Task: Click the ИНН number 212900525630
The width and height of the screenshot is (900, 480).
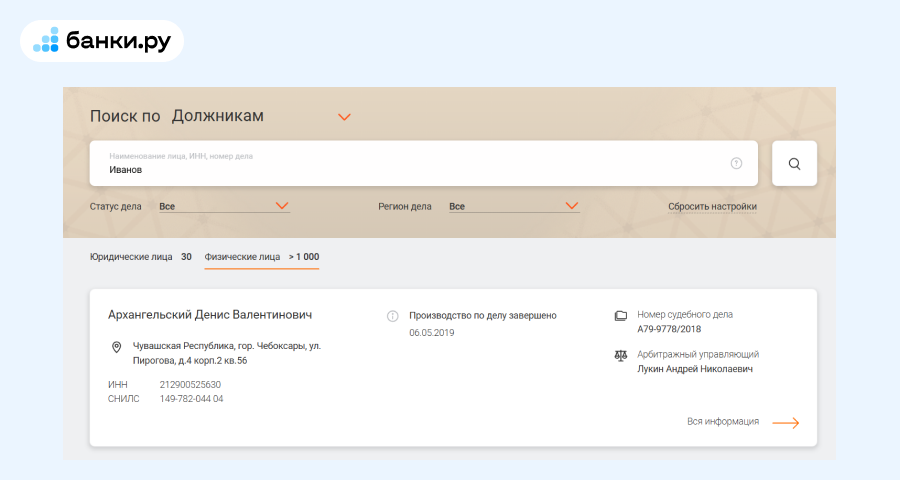Action: pos(190,384)
